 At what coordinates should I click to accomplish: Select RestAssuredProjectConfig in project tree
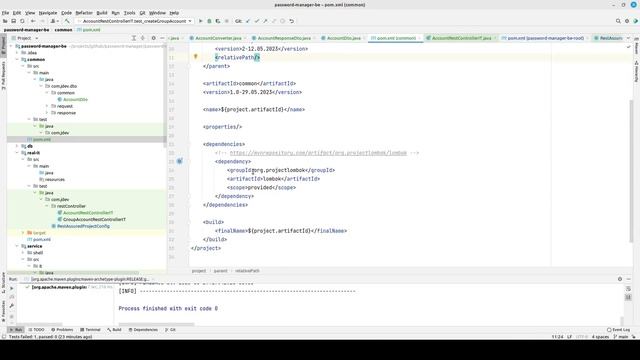[83, 226]
